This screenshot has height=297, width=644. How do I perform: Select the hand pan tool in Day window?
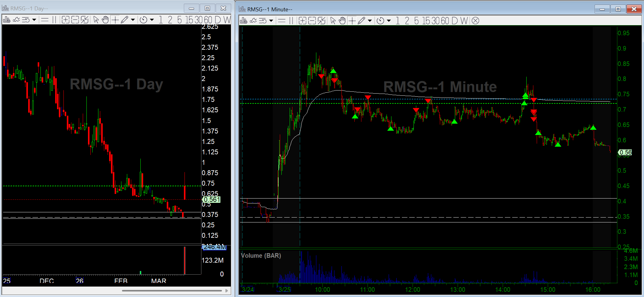click(x=105, y=20)
